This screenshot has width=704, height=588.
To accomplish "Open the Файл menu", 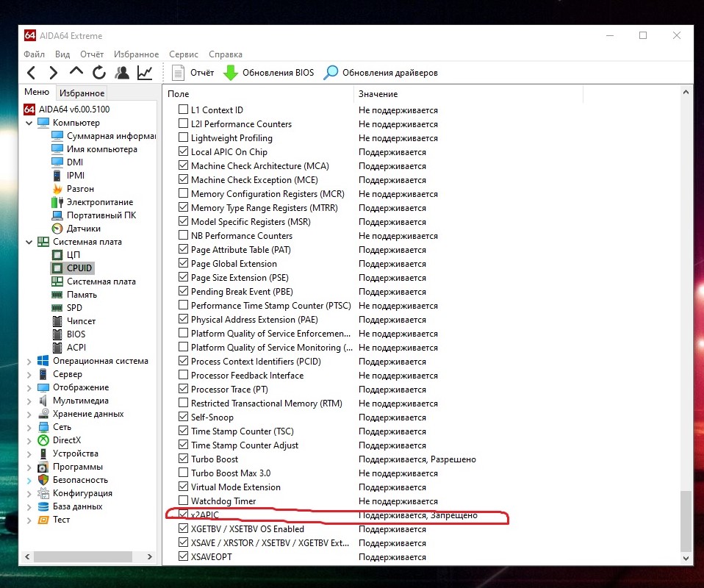I will (34, 54).
